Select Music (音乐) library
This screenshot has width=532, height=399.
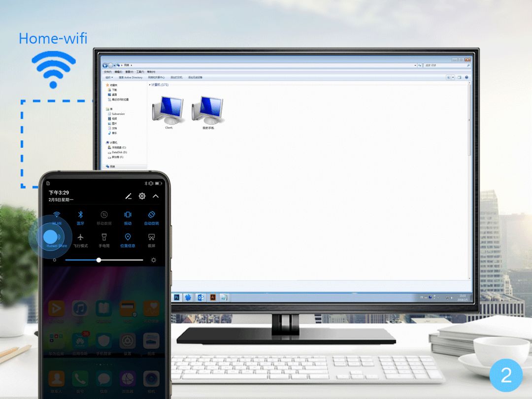(112, 133)
